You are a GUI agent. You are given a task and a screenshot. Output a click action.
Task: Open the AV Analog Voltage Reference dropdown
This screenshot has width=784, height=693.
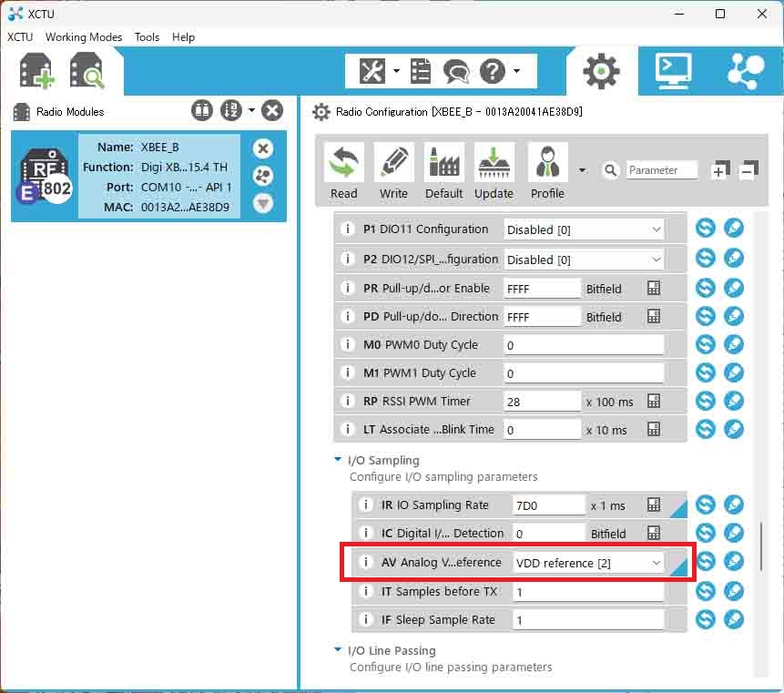coord(588,563)
